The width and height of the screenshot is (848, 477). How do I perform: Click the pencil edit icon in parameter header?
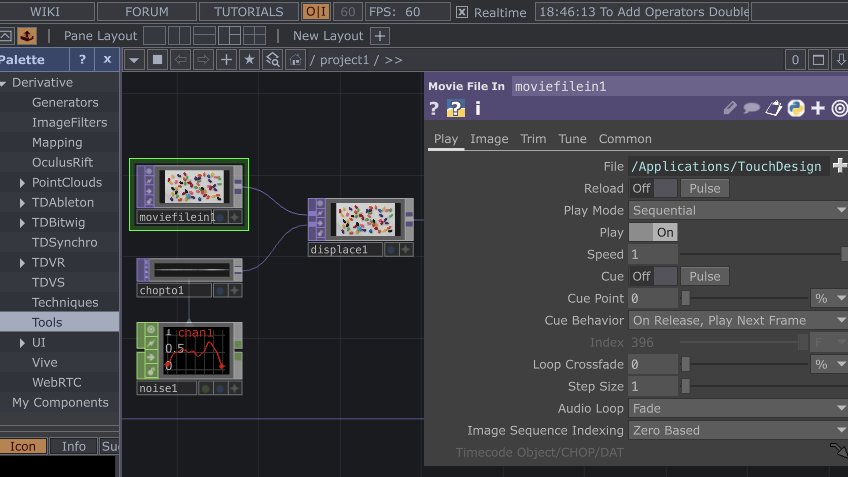tap(730, 108)
